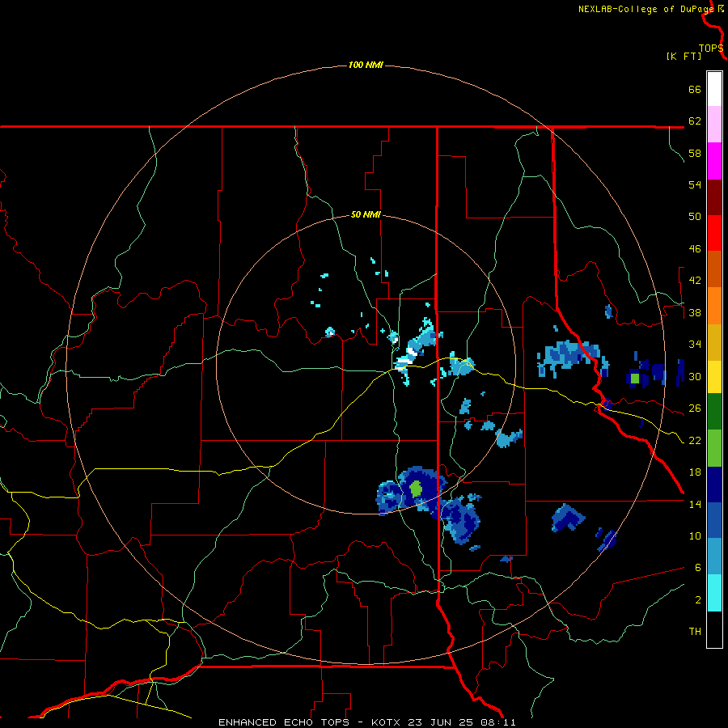Click the 'TH' threshold legend label
The width and height of the screenshot is (728, 728).
tap(695, 632)
